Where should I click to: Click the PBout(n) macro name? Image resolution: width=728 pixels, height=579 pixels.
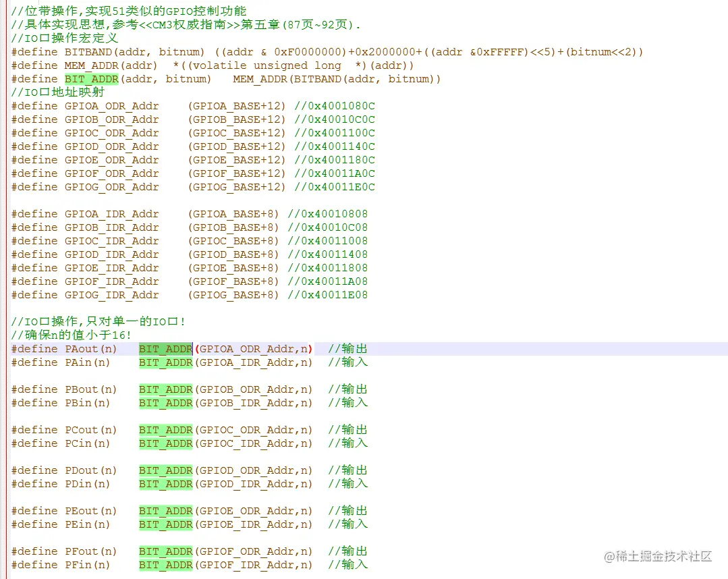[90, 389]
